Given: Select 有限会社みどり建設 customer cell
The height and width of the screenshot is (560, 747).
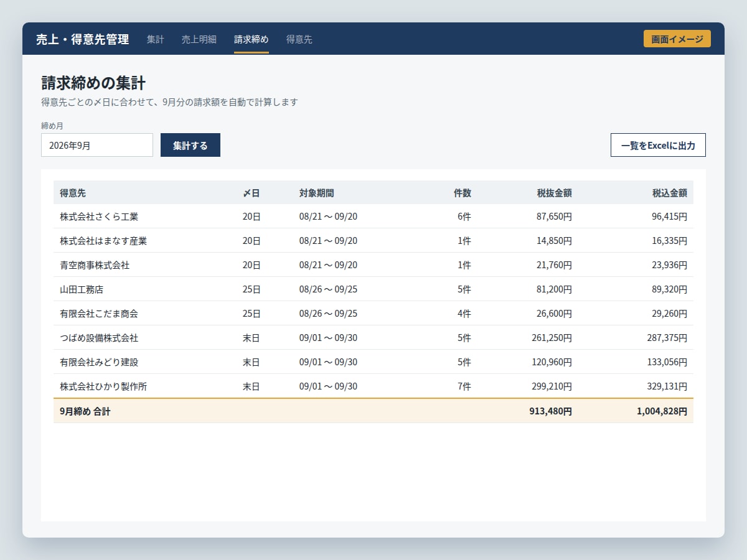Looking at the screenshot, I should pos(99,362).
